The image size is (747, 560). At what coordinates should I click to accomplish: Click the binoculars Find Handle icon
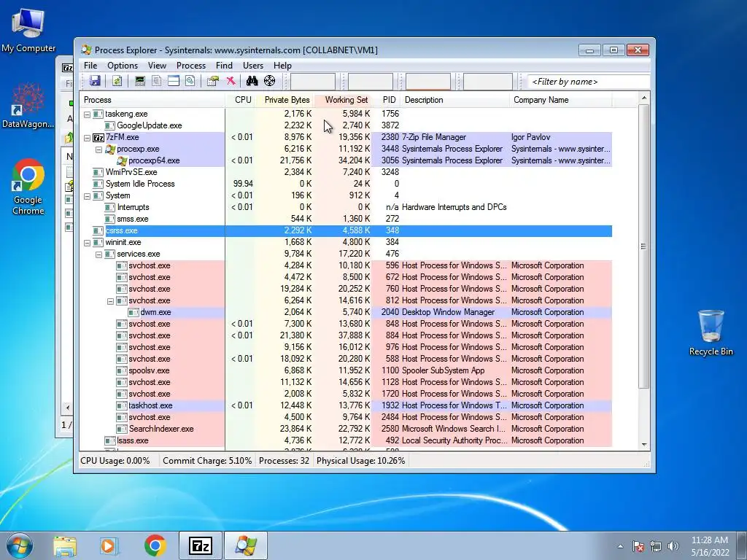[x=252, y=81]
